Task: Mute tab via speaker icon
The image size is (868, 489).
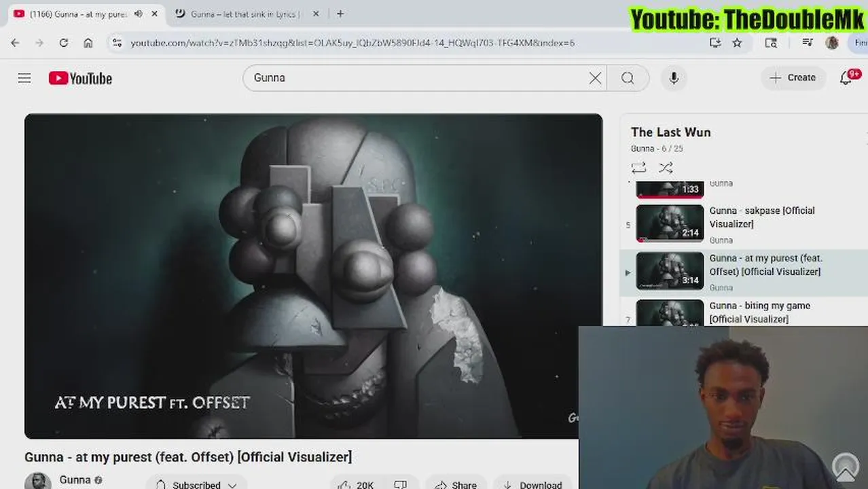Action: (139, 14)
